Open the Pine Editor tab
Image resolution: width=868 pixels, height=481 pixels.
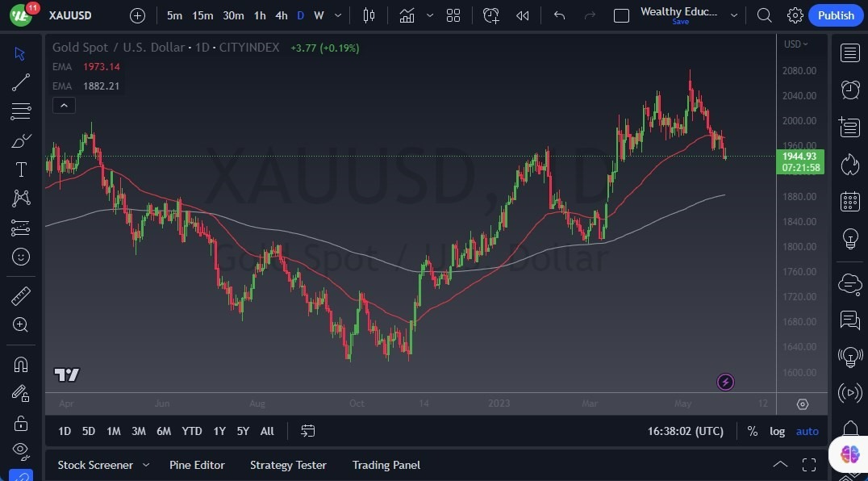tap(197, 465)
